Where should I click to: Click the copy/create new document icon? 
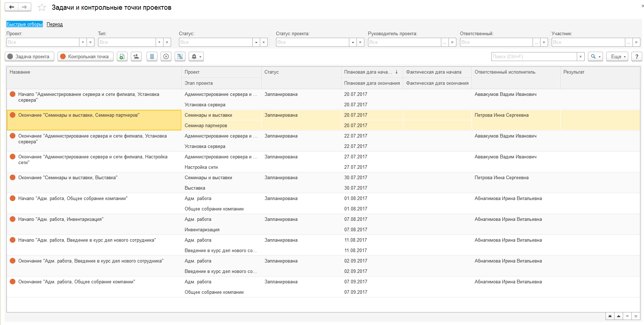tap(122, 56)
